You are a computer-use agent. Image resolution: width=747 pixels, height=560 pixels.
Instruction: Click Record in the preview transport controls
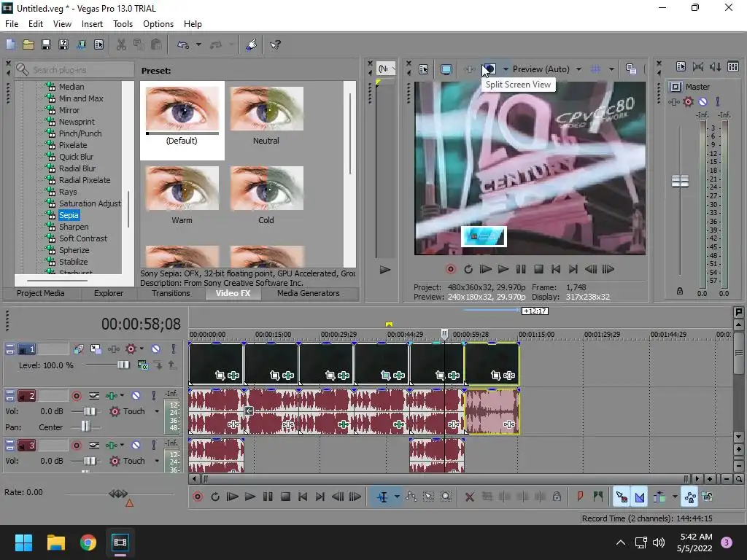pos(450,270)
